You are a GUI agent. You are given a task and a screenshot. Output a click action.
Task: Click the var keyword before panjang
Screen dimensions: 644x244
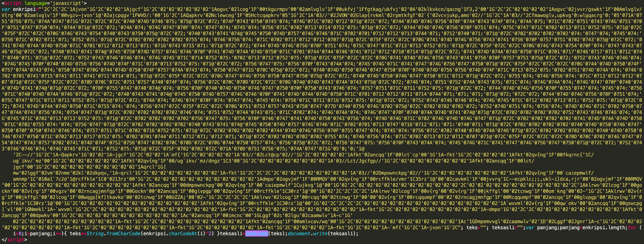(x=530, y=228)
